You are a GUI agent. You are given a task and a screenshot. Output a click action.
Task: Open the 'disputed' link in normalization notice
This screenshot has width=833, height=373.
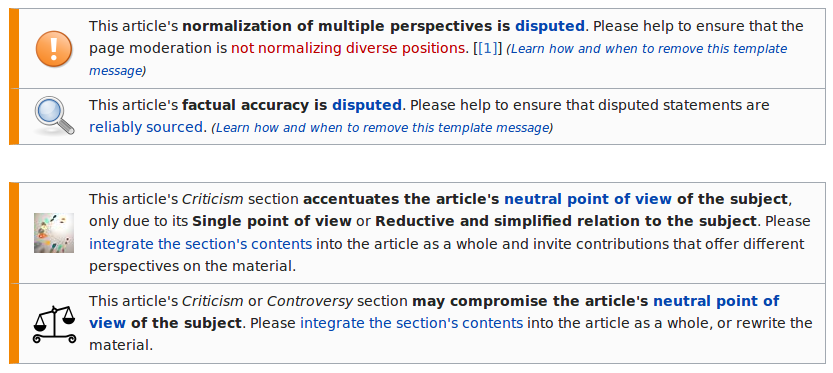(x=550, y=26)
